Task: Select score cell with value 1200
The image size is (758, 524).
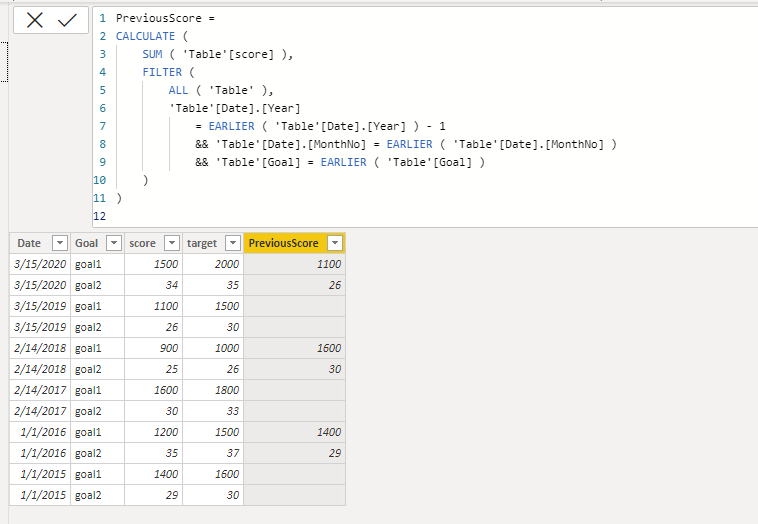Action: pos(153,432)
